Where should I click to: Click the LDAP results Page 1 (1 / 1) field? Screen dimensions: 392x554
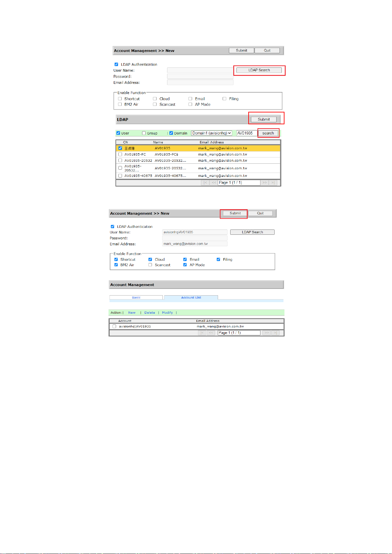pos(239,182)
